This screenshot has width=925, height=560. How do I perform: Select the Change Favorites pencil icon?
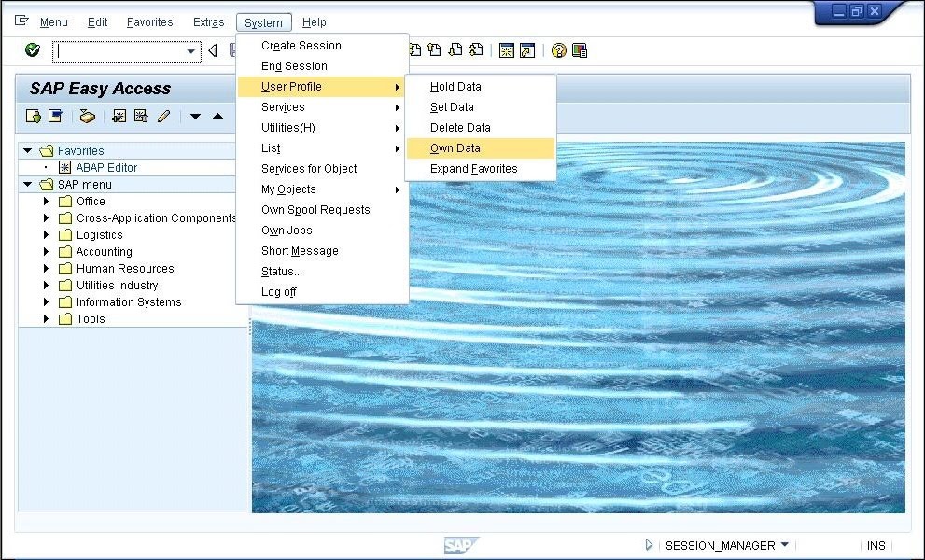164,116
